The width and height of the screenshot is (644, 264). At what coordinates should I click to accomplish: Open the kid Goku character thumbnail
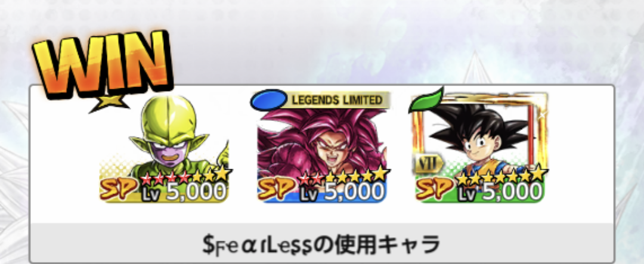(x=479, y=148)
